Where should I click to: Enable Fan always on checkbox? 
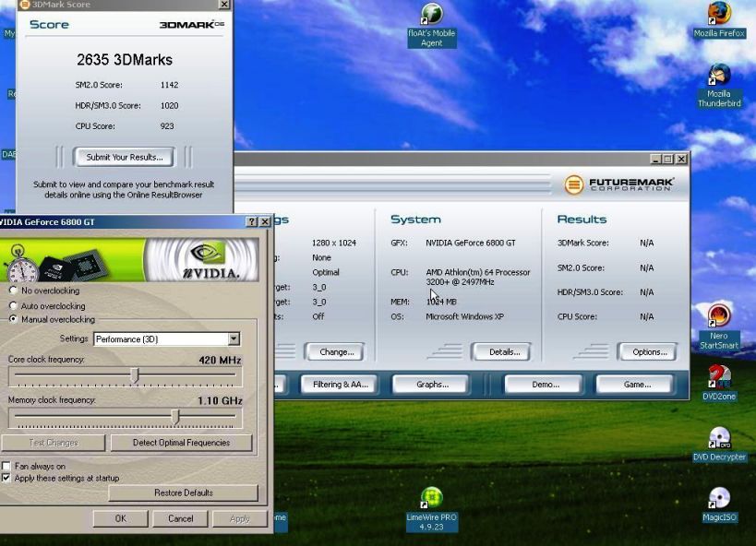[x=6, y=467]
